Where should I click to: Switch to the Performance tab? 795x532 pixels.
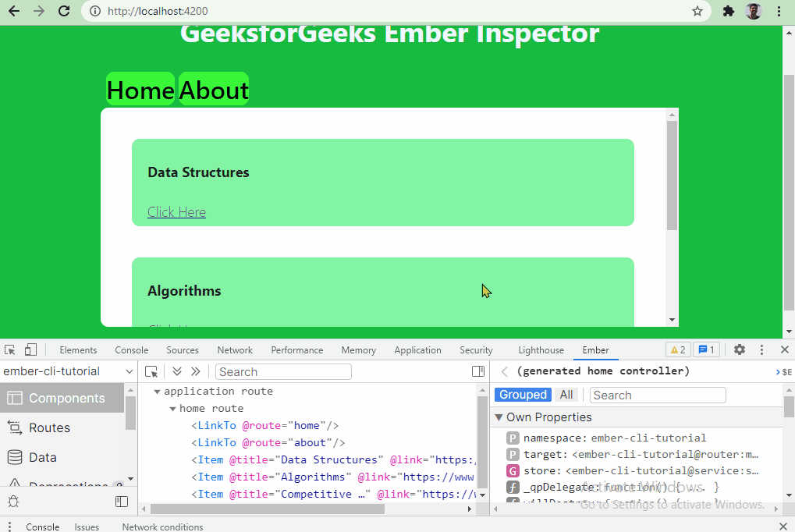tap(296, 350)
